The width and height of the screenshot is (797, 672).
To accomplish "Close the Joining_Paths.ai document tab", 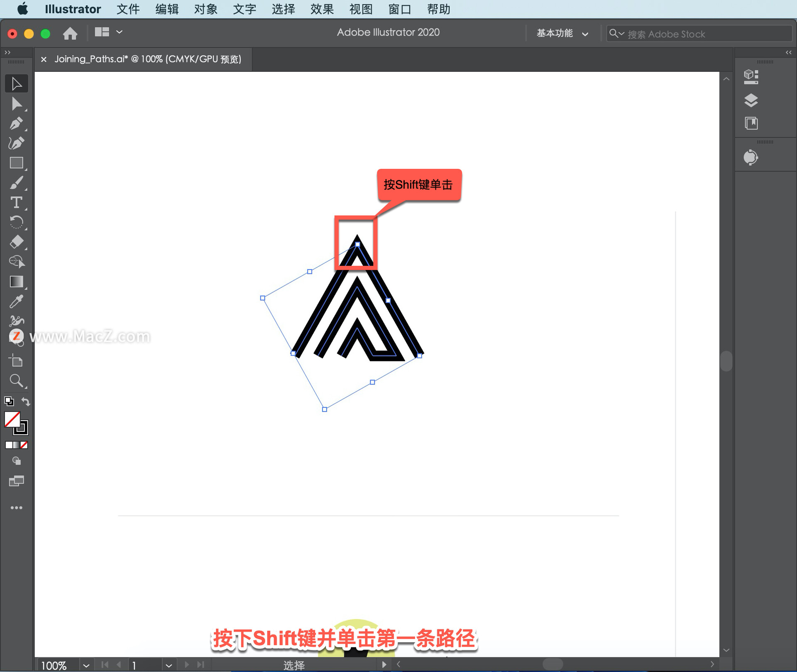I will (x=44, y=59).
